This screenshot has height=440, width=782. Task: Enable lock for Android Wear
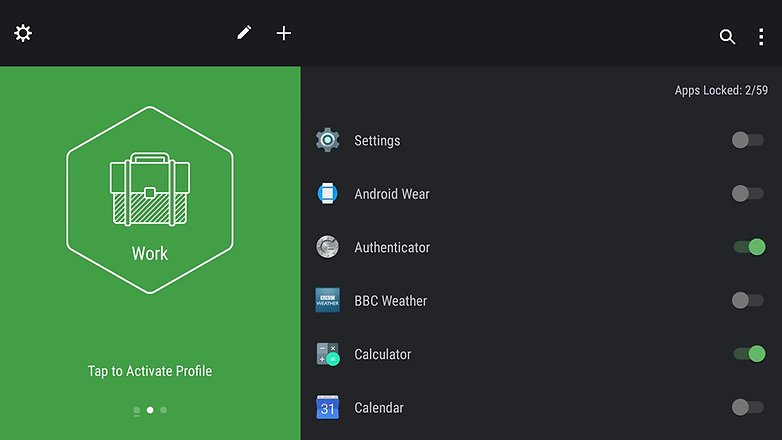coord(747,194)
